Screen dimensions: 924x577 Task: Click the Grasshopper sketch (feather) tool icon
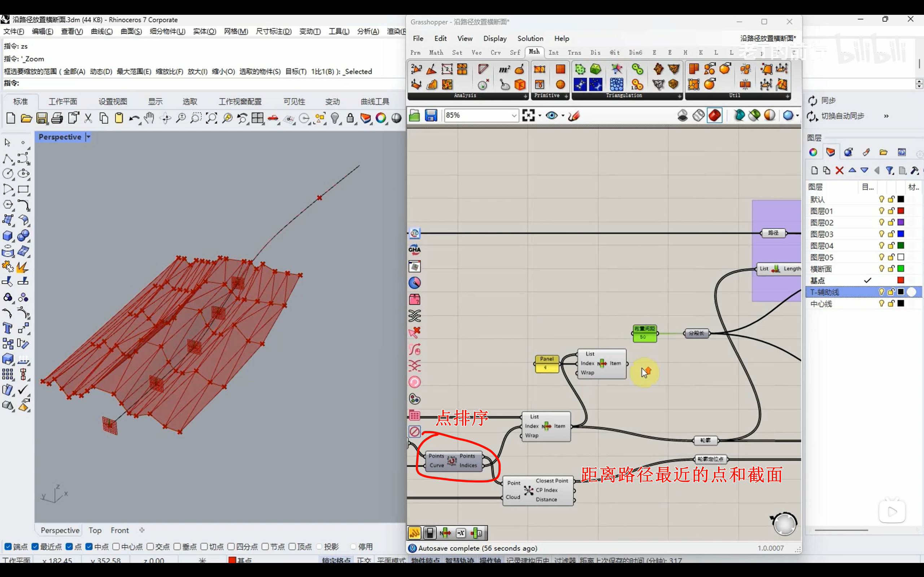[x=574, y=115]
